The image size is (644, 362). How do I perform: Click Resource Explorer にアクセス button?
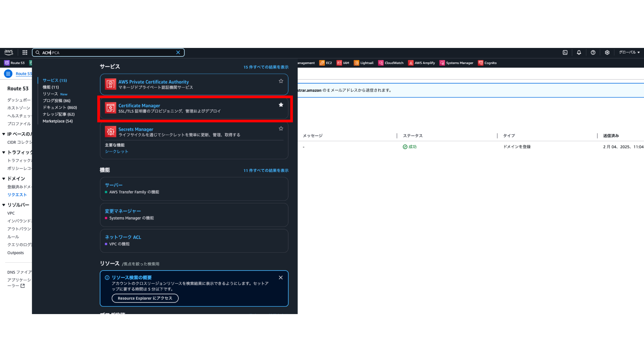click(145, 298)
